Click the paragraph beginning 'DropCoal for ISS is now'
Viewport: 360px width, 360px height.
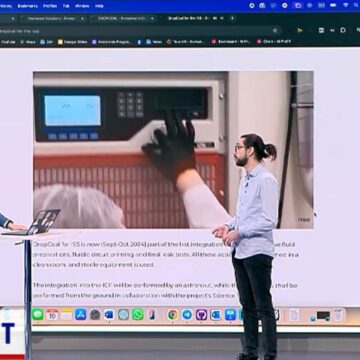[166, 254]
